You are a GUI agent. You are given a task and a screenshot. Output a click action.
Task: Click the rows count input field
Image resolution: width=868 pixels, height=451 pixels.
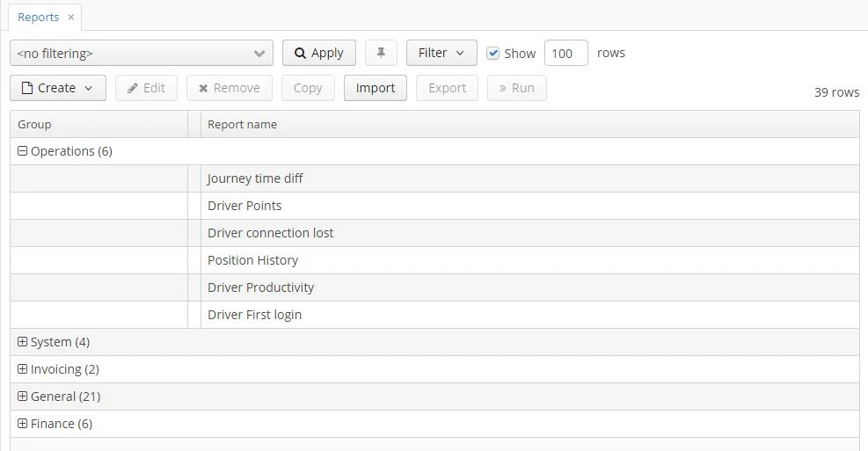[565, 53]
